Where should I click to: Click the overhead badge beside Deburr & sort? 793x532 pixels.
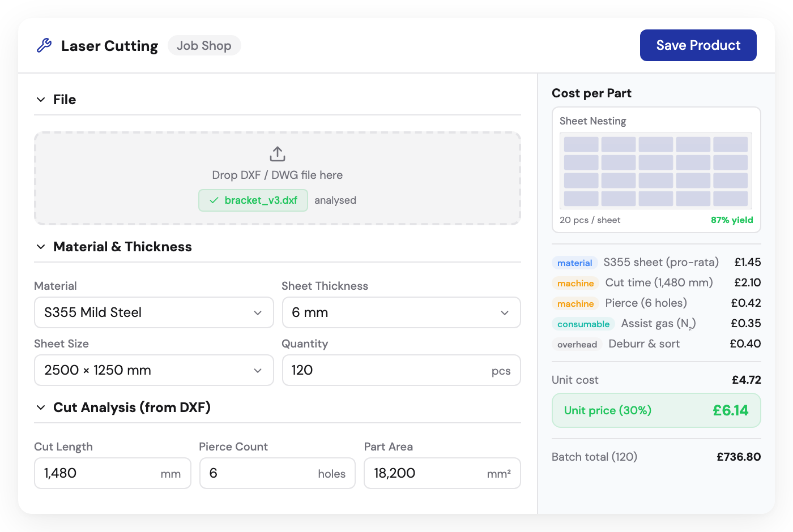coord(577,344)
